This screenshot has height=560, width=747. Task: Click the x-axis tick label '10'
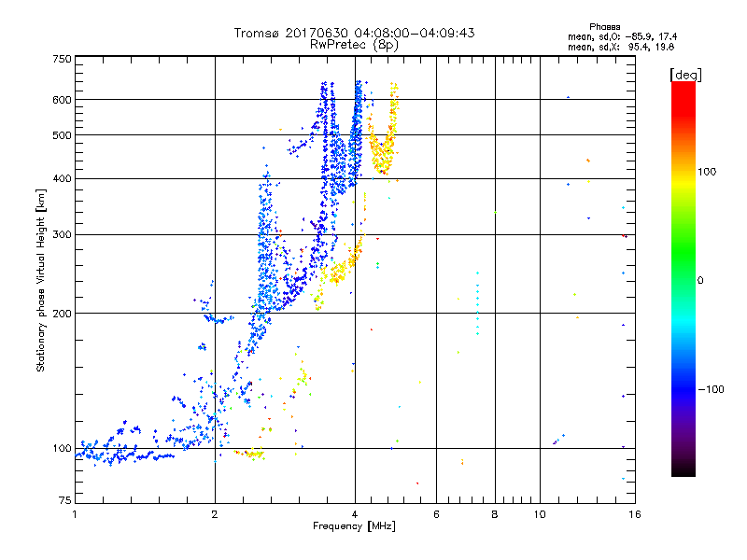tap(540, 514)
